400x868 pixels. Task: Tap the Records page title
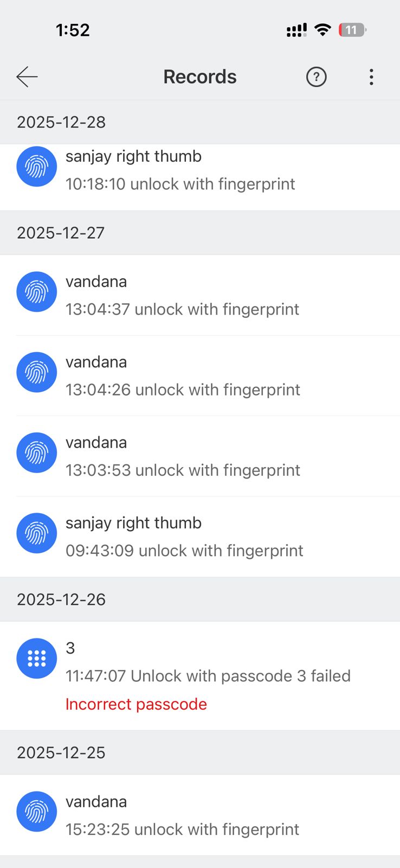(x=200, y=77)
